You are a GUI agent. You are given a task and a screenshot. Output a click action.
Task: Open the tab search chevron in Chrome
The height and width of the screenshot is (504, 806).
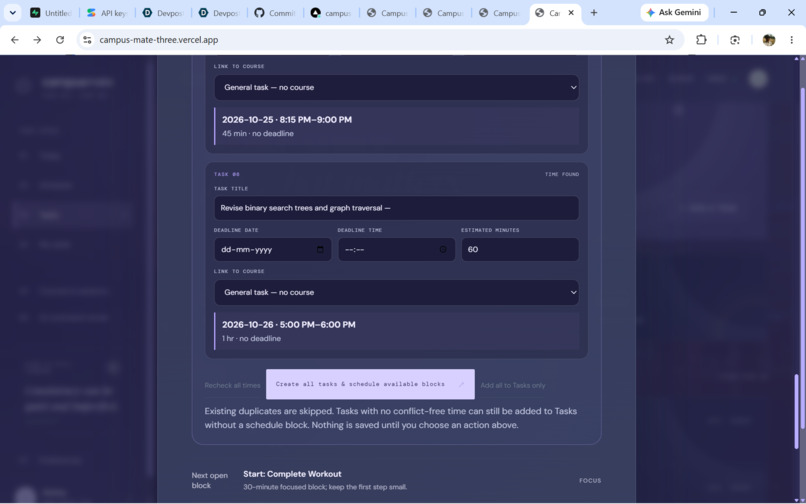[x=12, y=12]
